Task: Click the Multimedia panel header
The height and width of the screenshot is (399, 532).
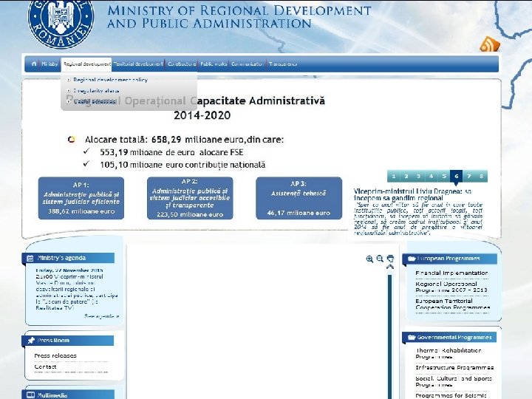Action: pos(68,395)
